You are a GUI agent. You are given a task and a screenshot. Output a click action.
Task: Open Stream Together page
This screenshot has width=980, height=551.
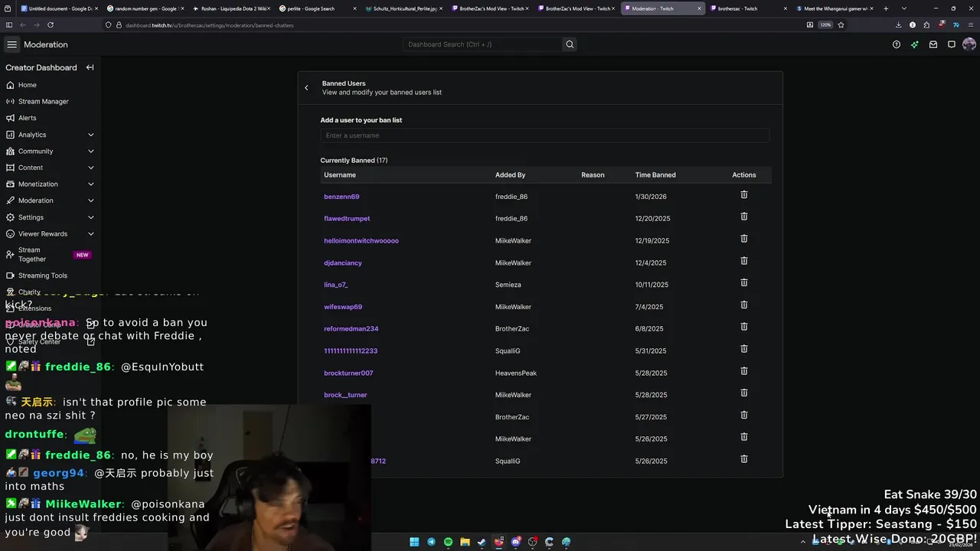pyautogui.click(x=51, y=255)
